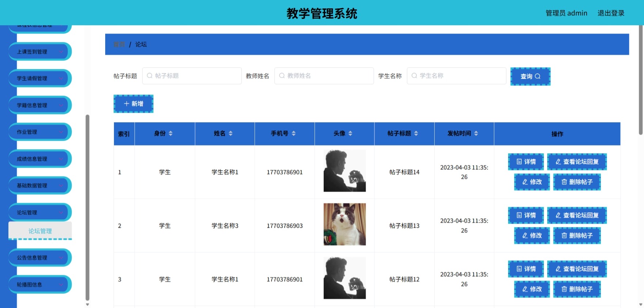Click cell 学生名称3
The image size is (644, 308).
coord(225,226)
